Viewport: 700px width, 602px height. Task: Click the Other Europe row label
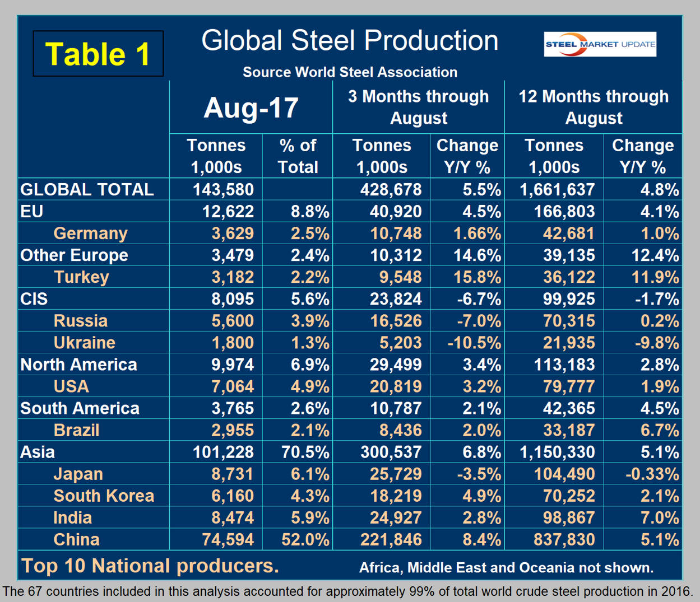tap(74, 255)
